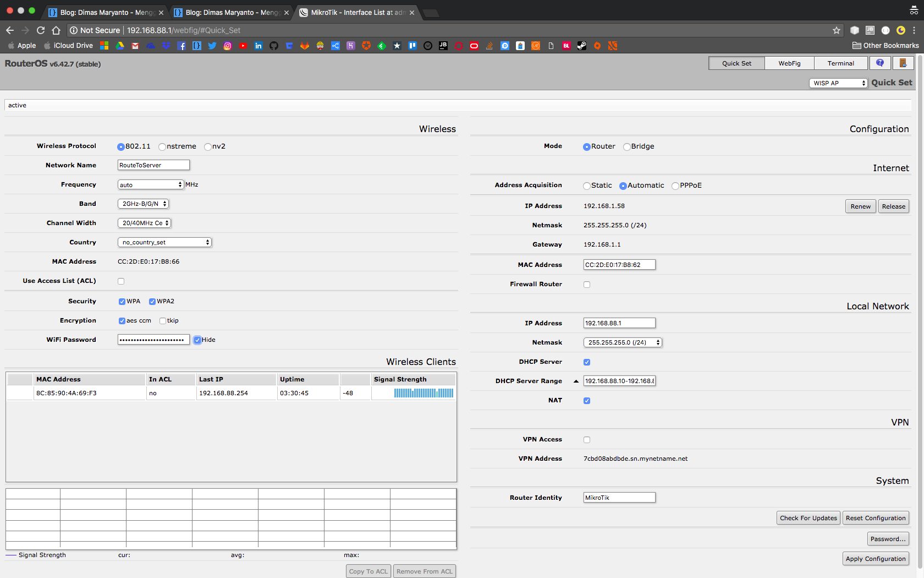This screenshot has width=924, height=578.
Task: Switch to the WebFig tab
Action: click(789, 63)
